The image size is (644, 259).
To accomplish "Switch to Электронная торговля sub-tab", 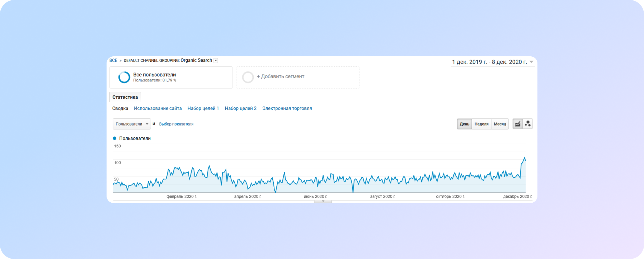I will 287,108.
